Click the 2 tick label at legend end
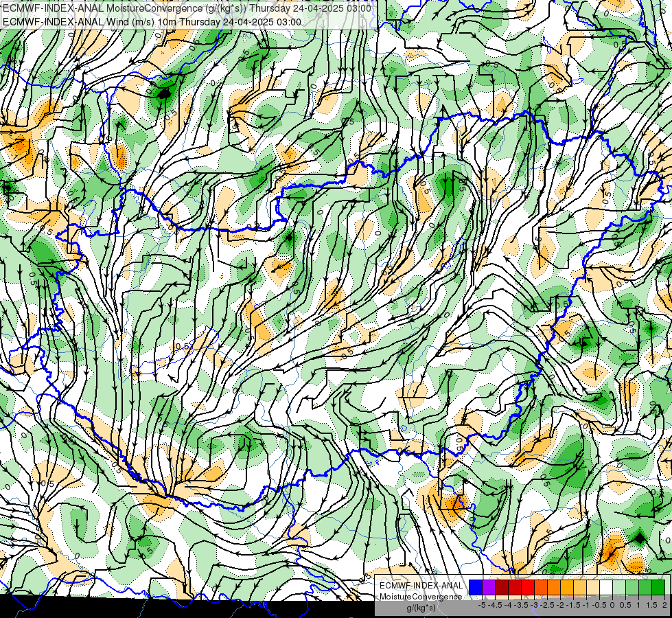Viewport: 672px width, 618px height. (x=664, y=605)
